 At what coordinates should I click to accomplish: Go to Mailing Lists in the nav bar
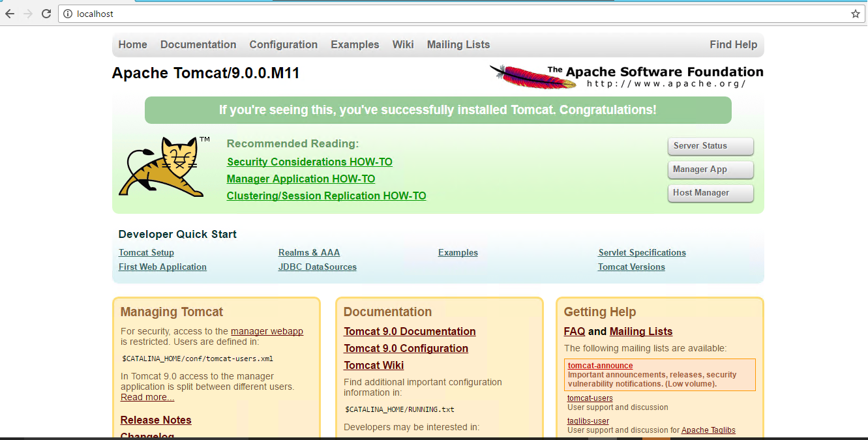pos(458,45)
